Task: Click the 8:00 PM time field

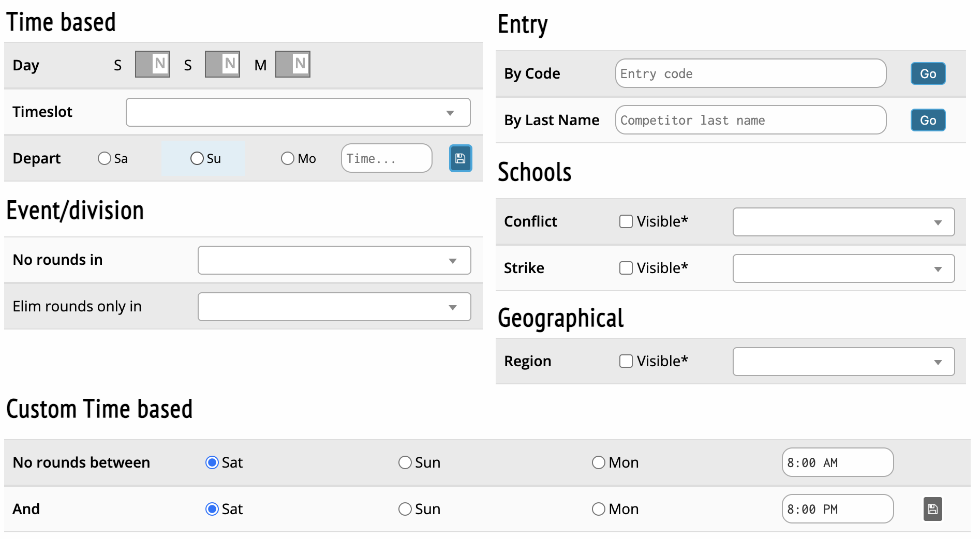Action: (x=837, y=509)
